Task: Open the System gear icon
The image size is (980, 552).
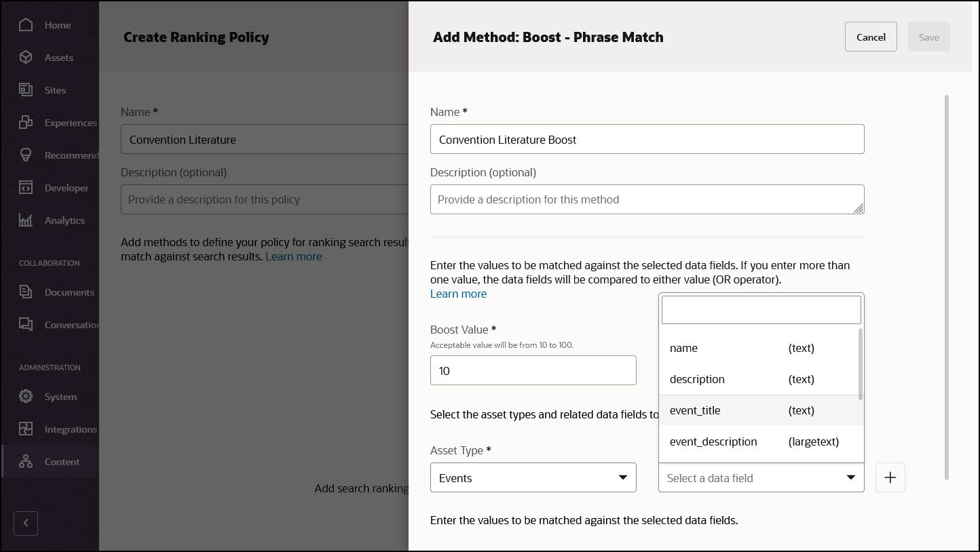Action: [x=26, y=397]
